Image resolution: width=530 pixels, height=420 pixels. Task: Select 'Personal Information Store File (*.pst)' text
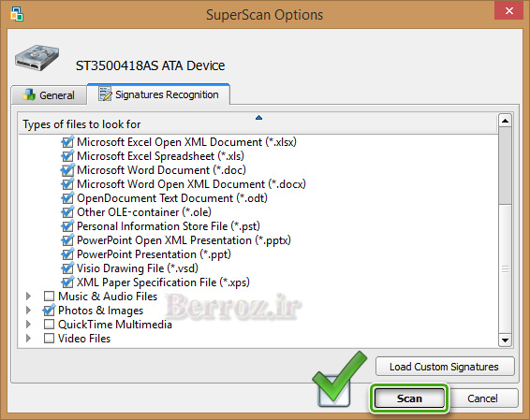(x=169, y=226)
